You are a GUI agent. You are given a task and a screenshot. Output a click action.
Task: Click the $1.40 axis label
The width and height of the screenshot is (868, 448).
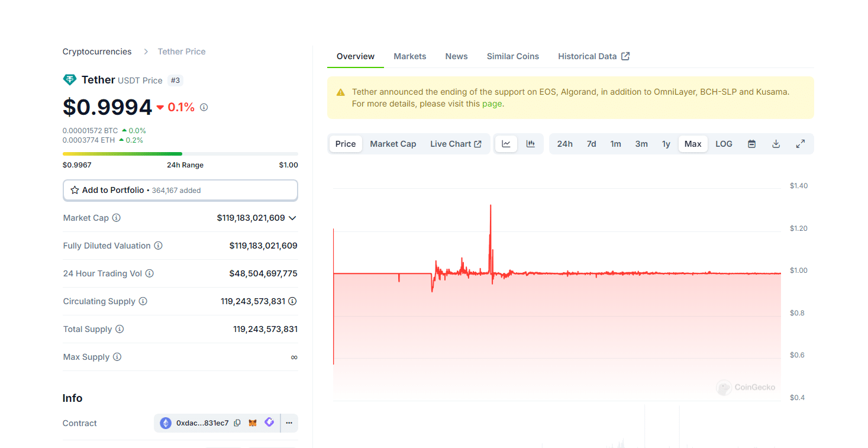(799, 186)
